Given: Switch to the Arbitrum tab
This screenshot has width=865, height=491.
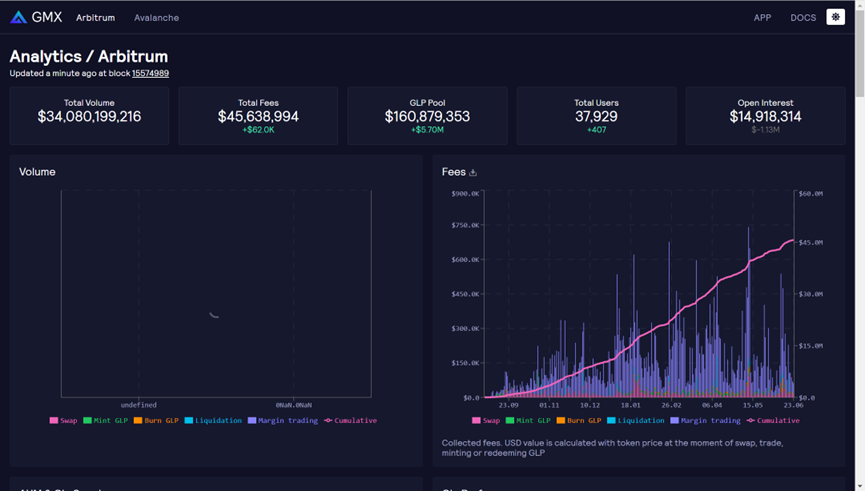Looking at the screenshot, I should click(x=95, y=18).
